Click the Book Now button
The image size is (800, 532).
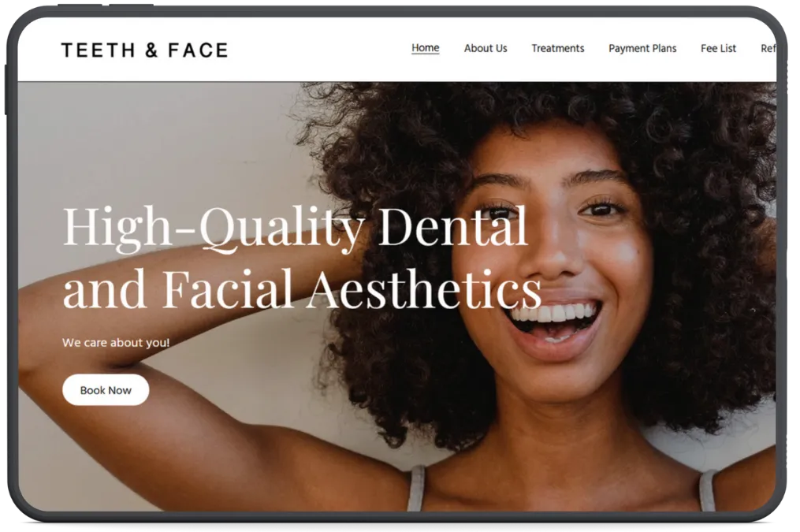(x=106, y=389)
